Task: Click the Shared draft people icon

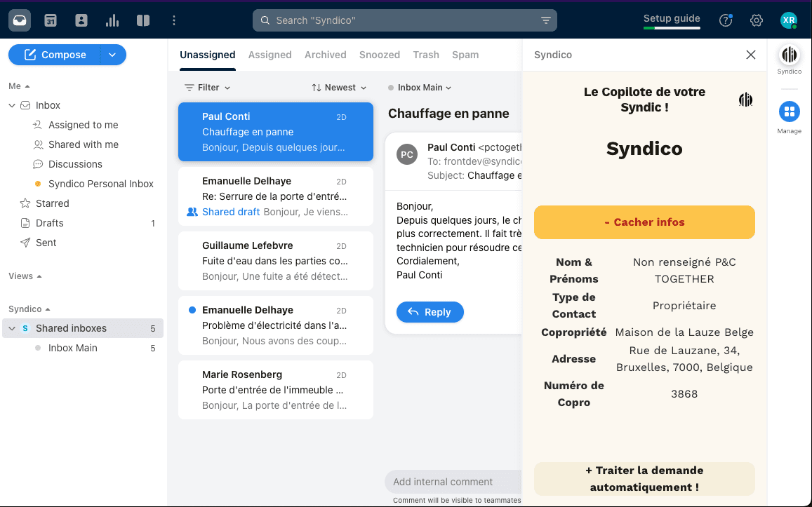Action: tap(192, 212)
